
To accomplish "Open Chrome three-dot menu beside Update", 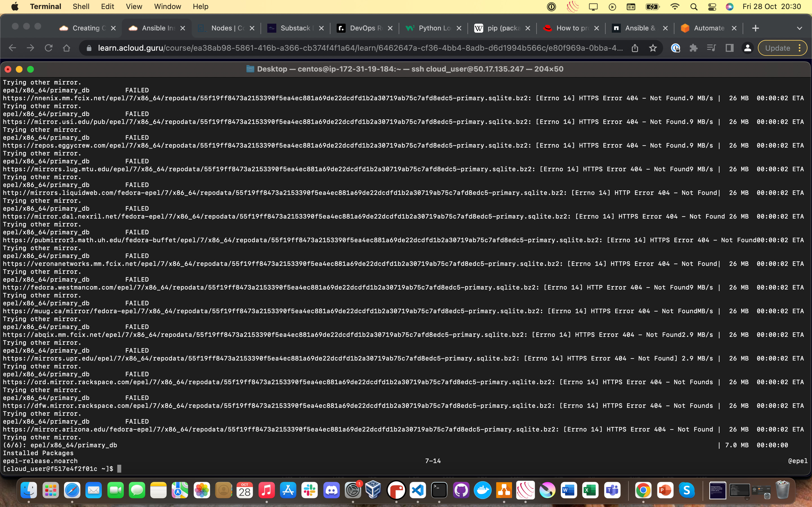I will 800,48.
